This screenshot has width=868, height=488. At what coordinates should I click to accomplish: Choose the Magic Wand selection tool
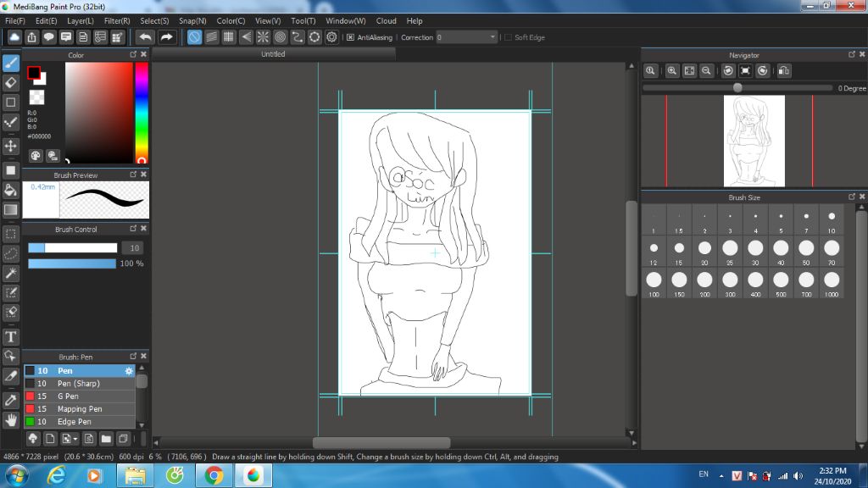coord(11,273)
